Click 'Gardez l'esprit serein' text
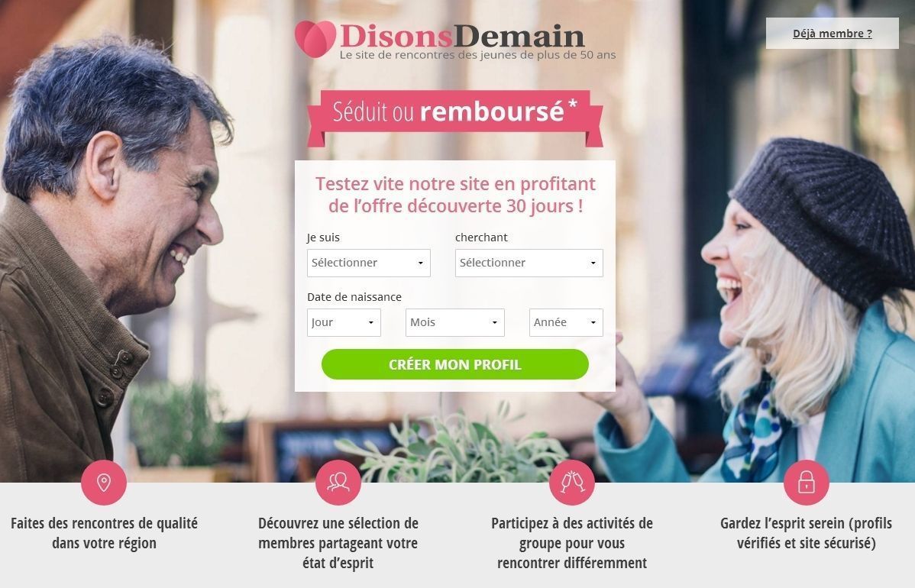Image resolution: width=915 pixels, height=588 pixels. (807, 532)
